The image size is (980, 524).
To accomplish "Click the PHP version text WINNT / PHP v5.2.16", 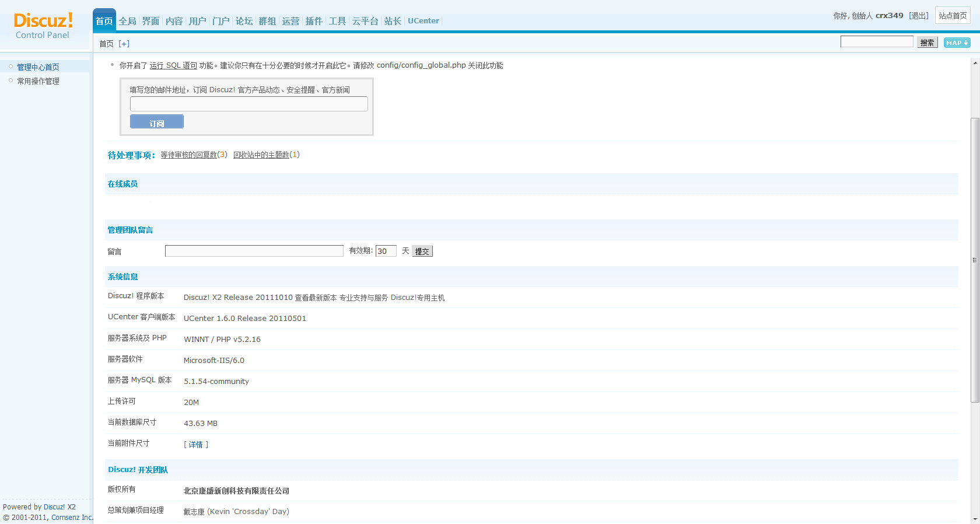I will 222,340.
